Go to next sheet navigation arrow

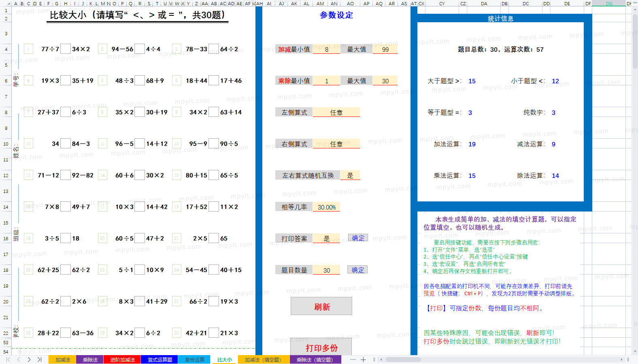(29, 360)
